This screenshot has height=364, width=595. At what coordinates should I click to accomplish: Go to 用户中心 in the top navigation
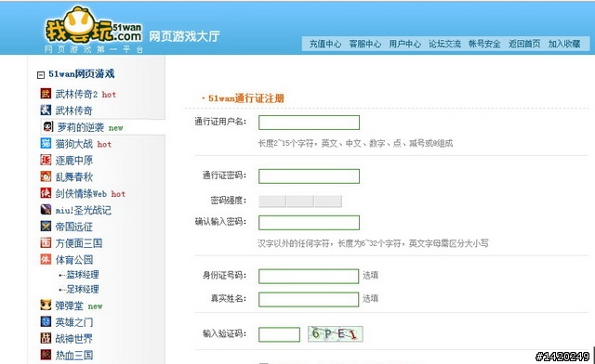405,44
